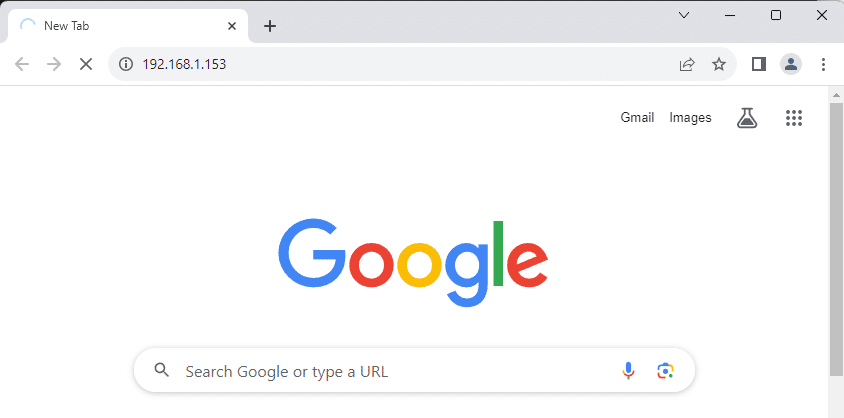
Task: Go to Google Images link
Action: [690, 118]
